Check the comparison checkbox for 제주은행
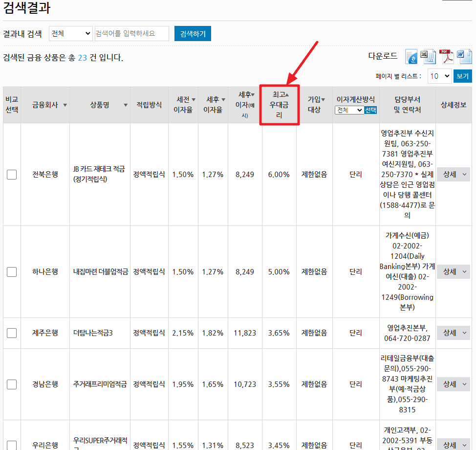 coord(11,333)
